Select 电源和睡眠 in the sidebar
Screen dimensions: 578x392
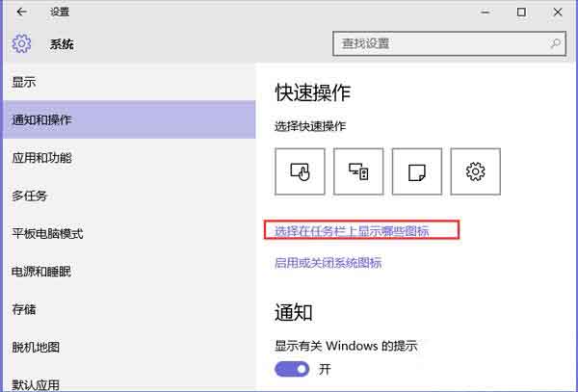(41, 271)
